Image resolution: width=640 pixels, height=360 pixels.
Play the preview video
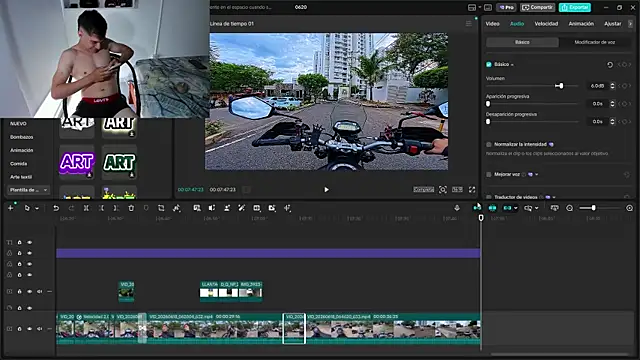pos(326,189)
